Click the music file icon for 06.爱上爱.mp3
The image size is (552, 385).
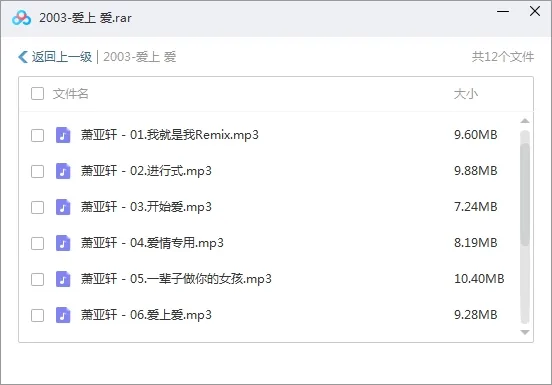(63, 315)
